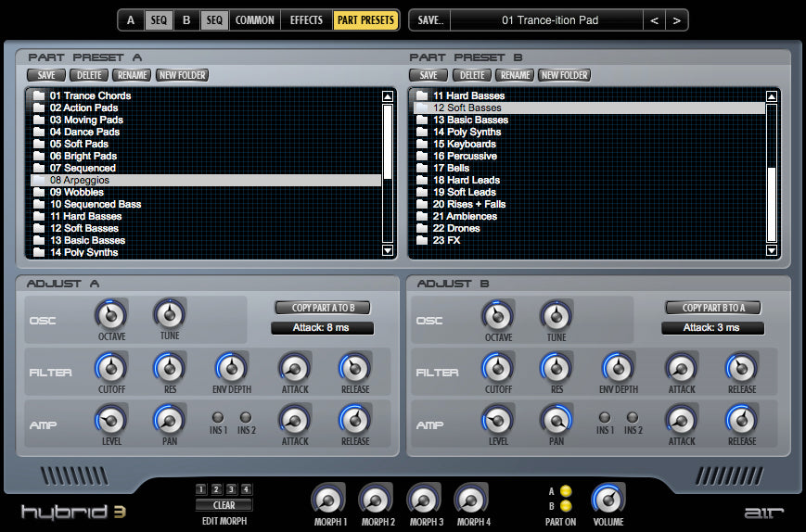Click the Part A filter Cutoff knob
Screen dimensions: 806x532
tap(110, 368)
